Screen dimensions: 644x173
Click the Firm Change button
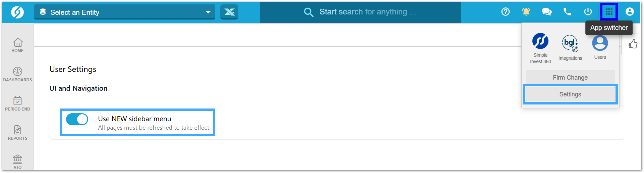click(570, 78)
